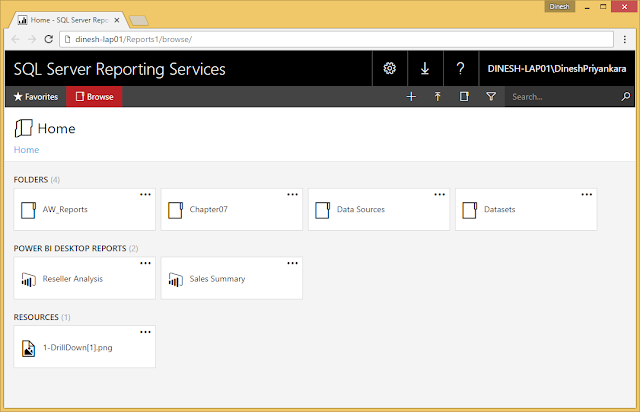
Task: Select the Home - SQL Server browser tab
Action: pyautogui.click(x=69, y=20)
